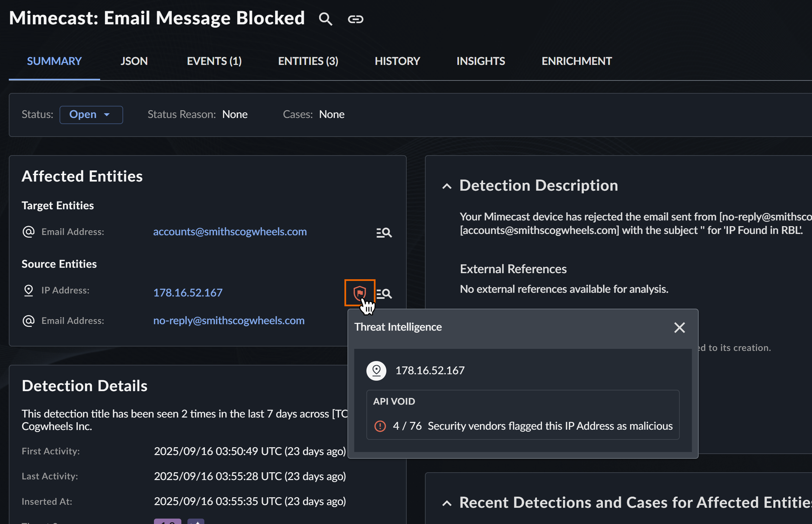Collapse the Detection Description section
The image size is (812, 524).
[447, 186]
